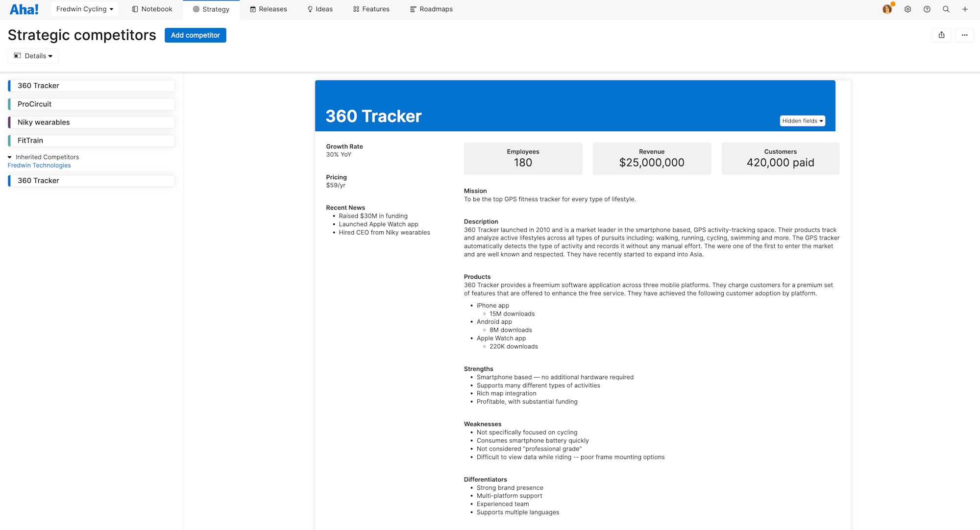The image size is (980, 530).
Task: Open the Fredwin Cycling workspace dropdown
Action: click(84, 9)
